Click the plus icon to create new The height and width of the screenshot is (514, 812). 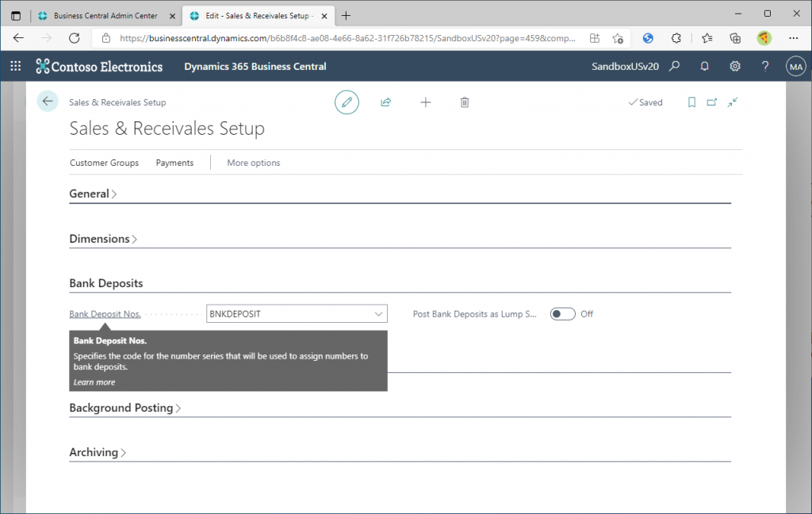point(426,102)
